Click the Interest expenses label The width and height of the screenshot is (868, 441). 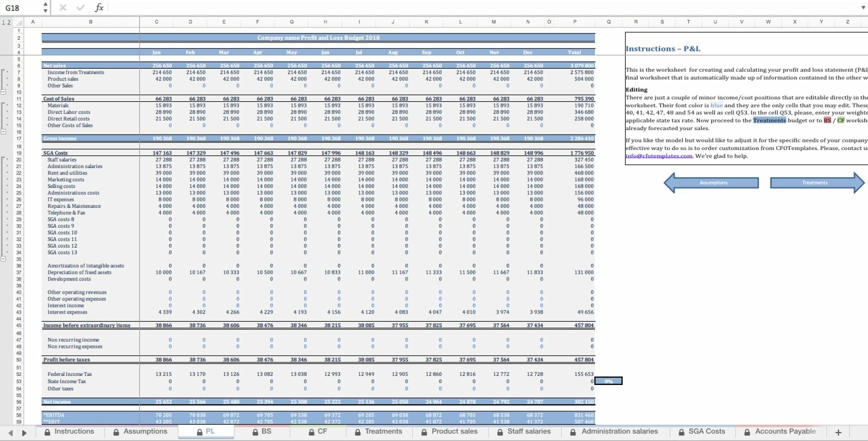click(67, 312)
